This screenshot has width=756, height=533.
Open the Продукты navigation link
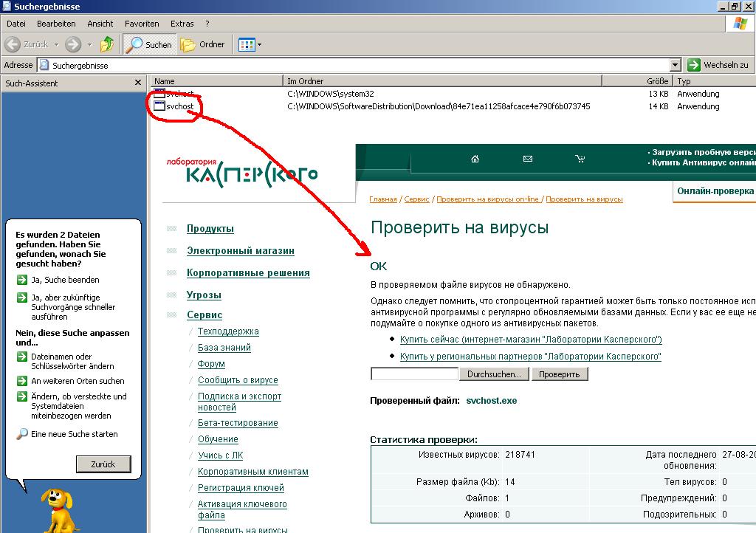210,229
